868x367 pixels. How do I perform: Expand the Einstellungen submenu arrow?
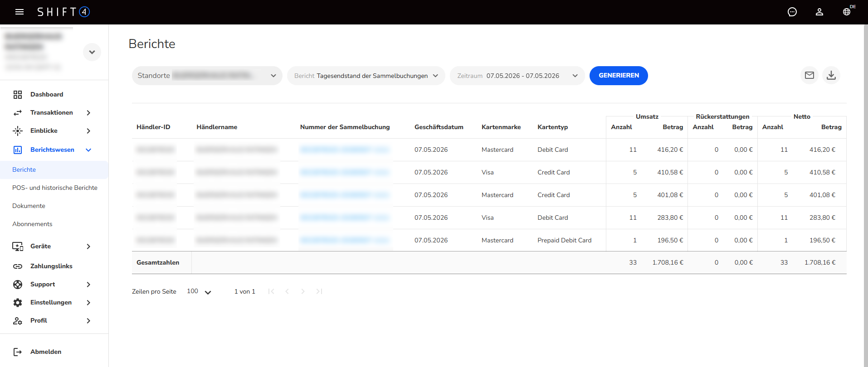(88, 303)
